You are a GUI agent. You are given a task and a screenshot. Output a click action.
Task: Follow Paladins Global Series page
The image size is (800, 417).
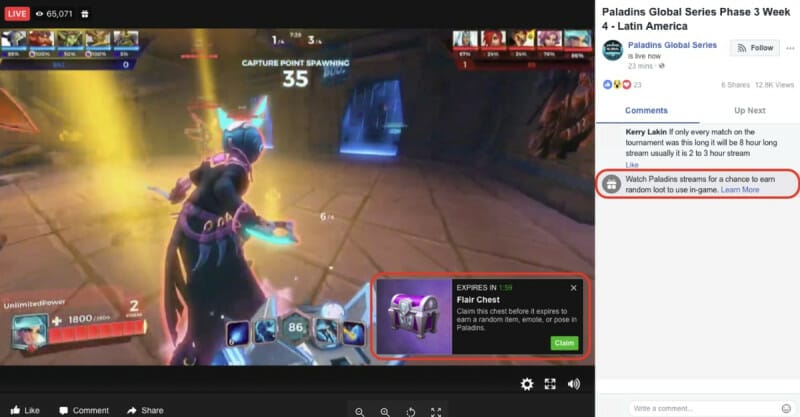(755, 48)
